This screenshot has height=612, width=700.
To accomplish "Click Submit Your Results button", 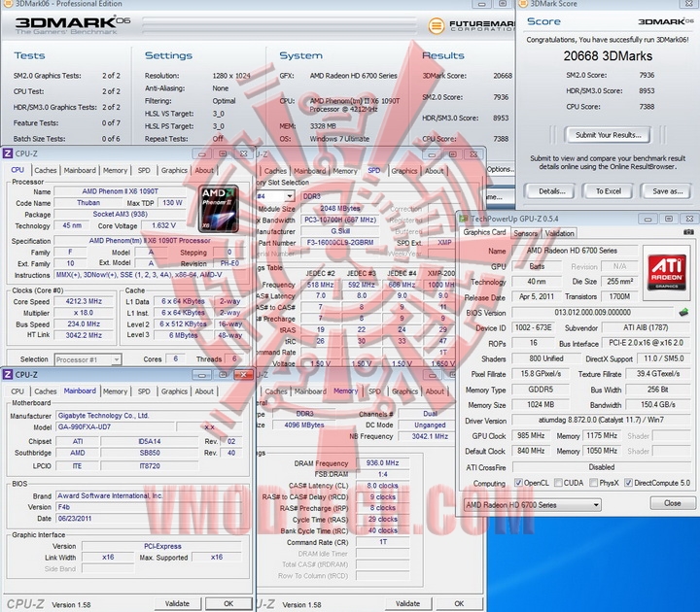I will click(608, 135).
